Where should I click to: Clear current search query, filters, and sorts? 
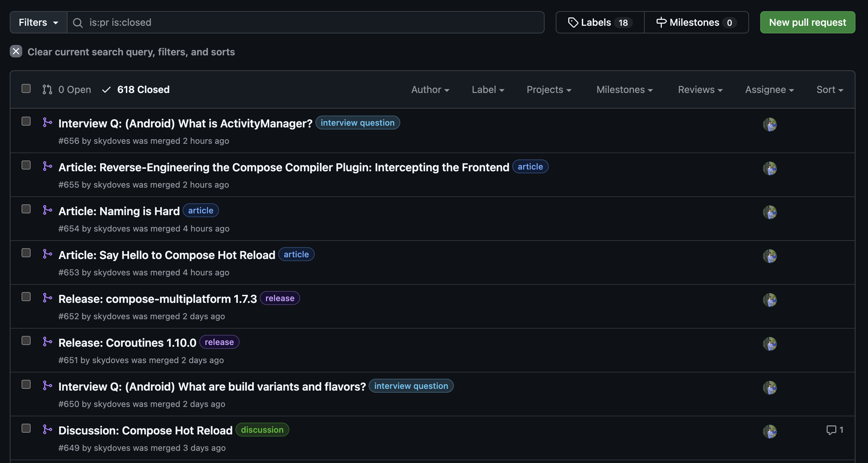pyautogui.click(x=122, y=52)
